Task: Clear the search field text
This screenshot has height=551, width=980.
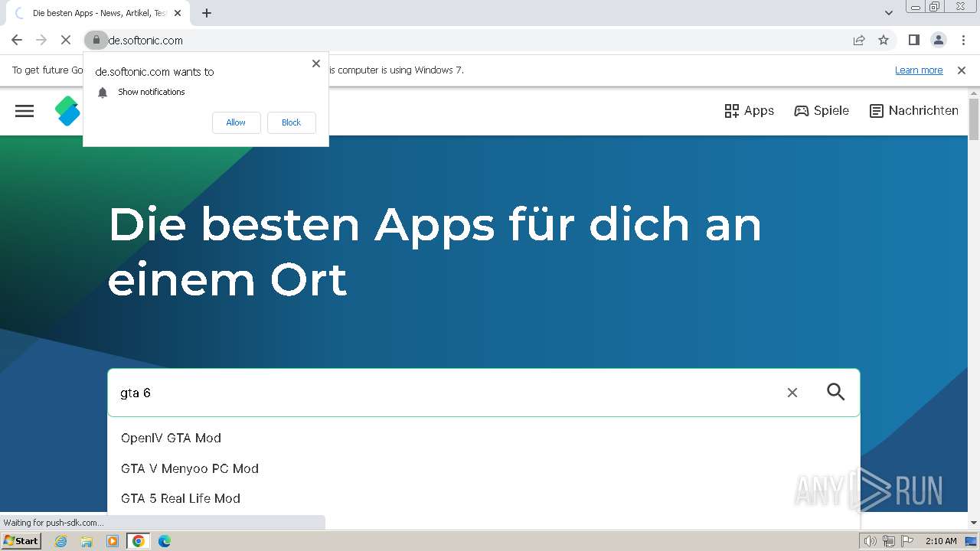Action: tap(792, 393)
